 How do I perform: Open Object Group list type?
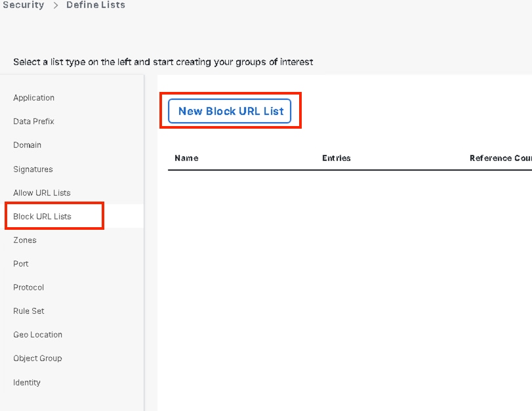pos(37,358)
